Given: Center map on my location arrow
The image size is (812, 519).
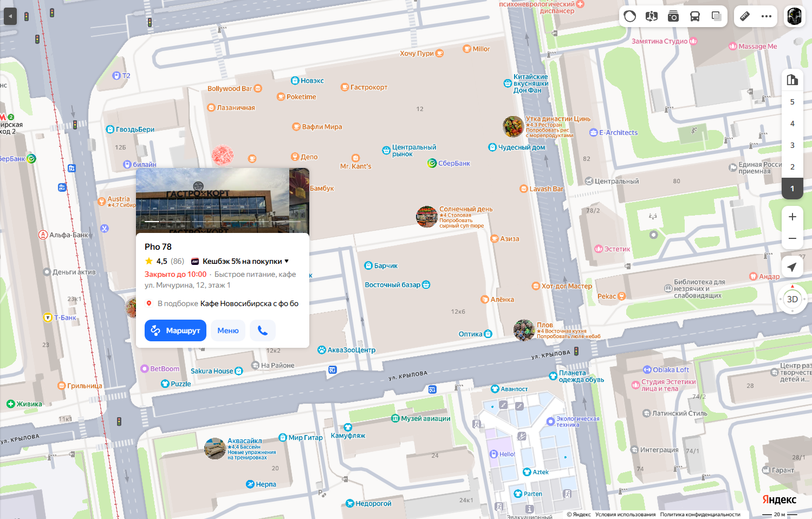Looking at the screenshot, I should 792,267.
